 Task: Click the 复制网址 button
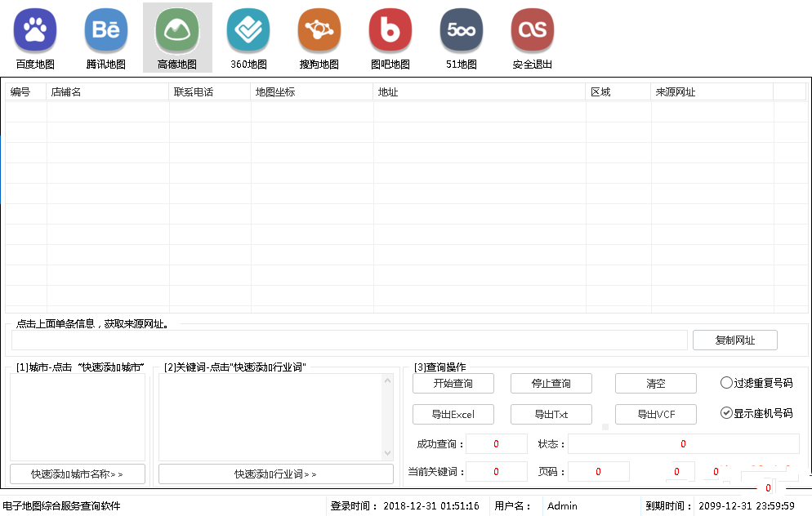coord(735,340)
